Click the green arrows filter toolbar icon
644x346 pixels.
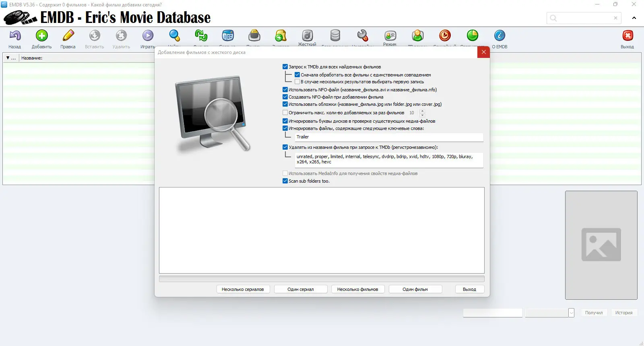pos(201,36)
